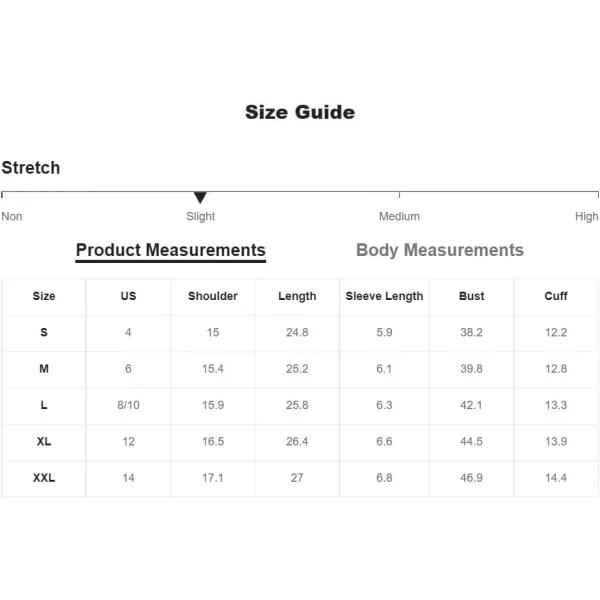Click the Shoulder column header
The width and height of the screenshot is (600, 600).
pos(213,296)
